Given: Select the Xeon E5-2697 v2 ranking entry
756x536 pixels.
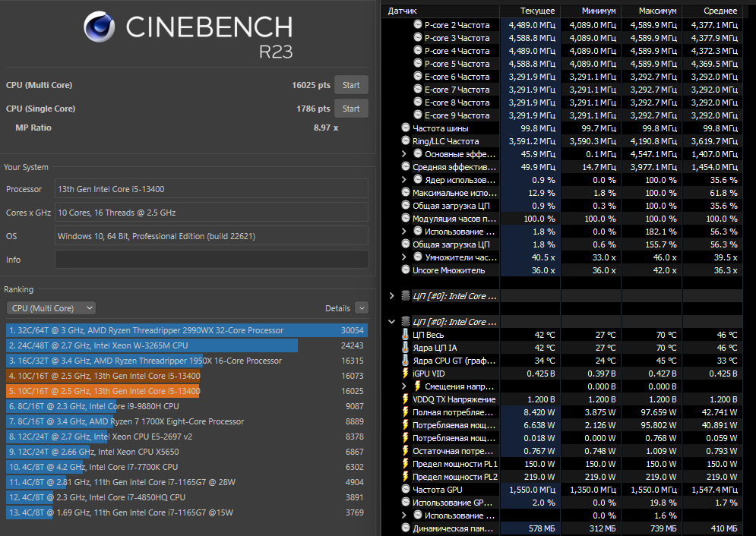Looking at the screenshot, I should (187, 437).
